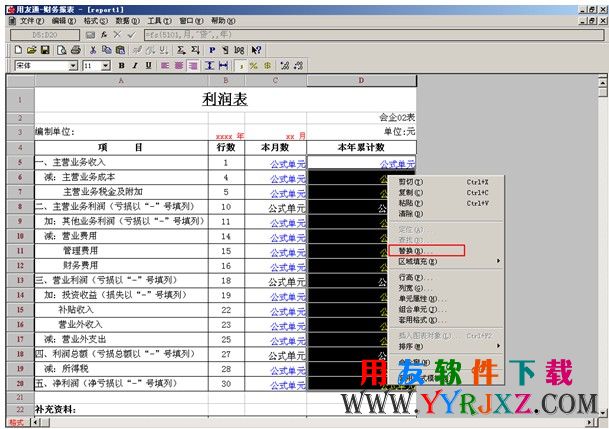Click the blue P toolbar icon
Image resolution: width=609 pixels, height=429 pixels.
pyautogui.click(x=212, y=50)
